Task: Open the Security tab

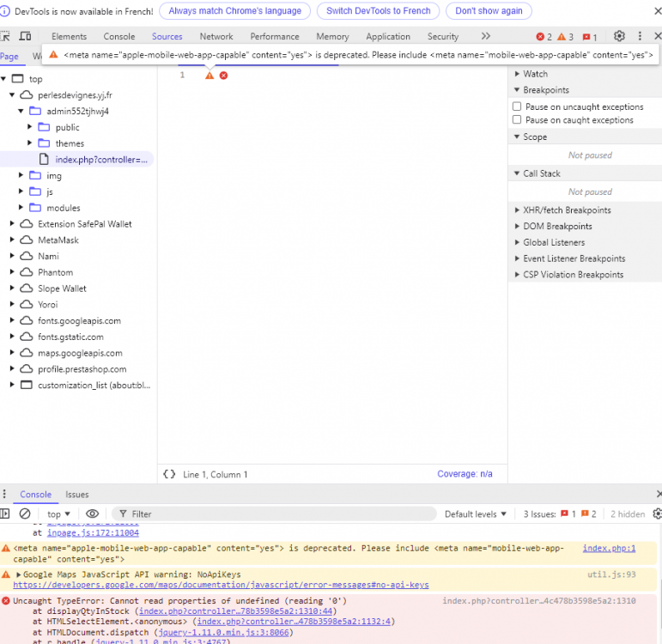Action: point(442,36)
